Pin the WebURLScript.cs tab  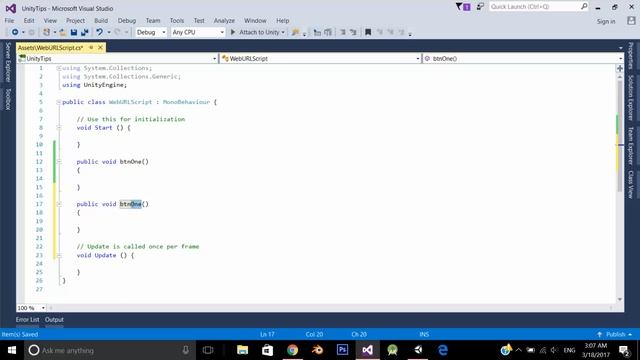point(91,48)
